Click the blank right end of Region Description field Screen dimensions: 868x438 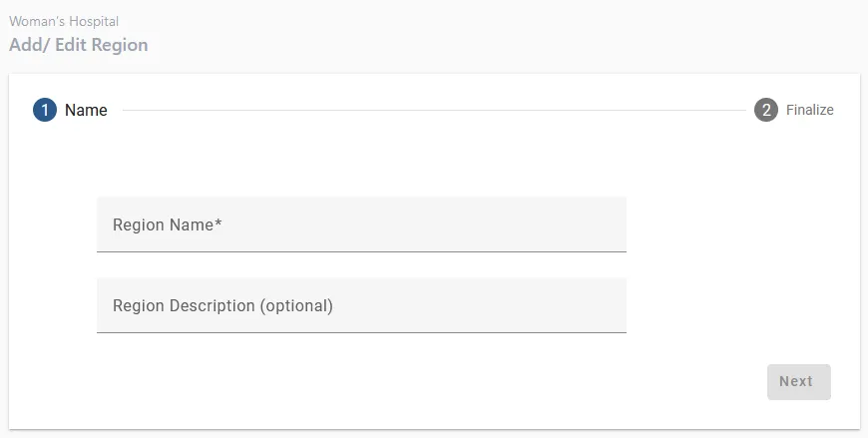pos(589,305)
